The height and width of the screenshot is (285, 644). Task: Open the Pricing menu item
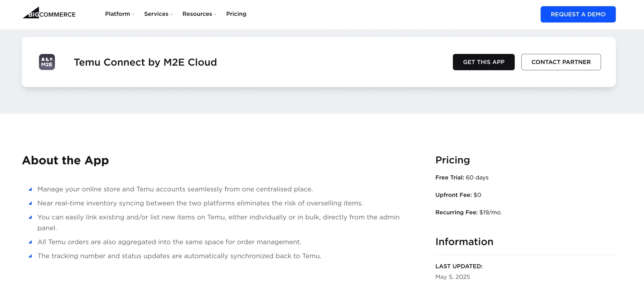tap(236, 14)
